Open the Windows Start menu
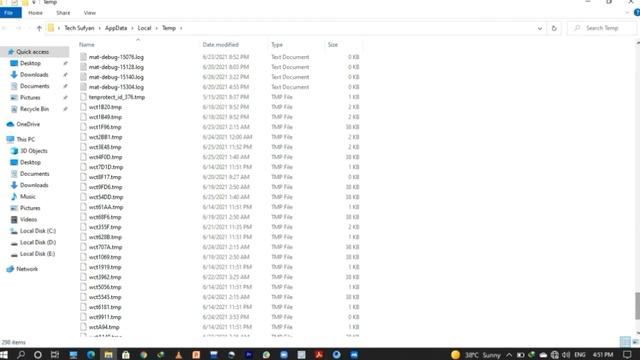 tap(4, 355)
